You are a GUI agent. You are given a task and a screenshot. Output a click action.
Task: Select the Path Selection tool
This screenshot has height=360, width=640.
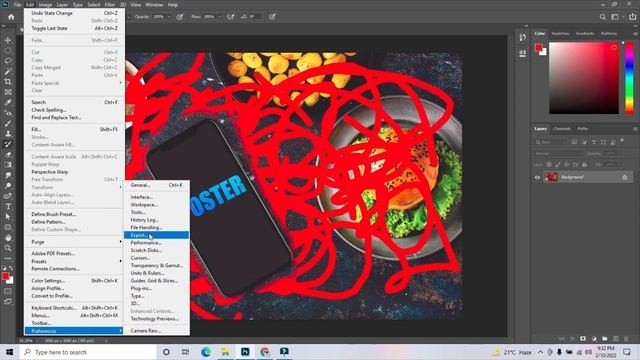pos(8,217)
